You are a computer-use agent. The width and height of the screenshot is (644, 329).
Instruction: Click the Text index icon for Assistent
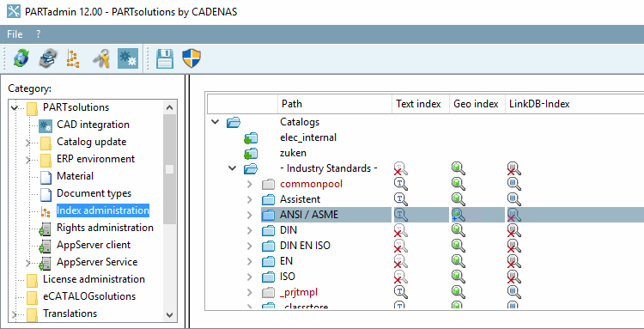tap(400, 199)
